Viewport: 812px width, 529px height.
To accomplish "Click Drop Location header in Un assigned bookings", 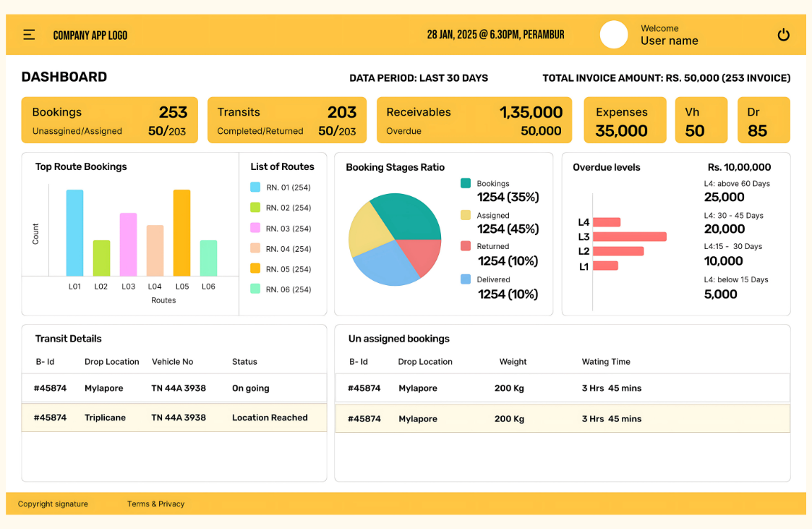I will pyautogui.click(x=425, y=362).
